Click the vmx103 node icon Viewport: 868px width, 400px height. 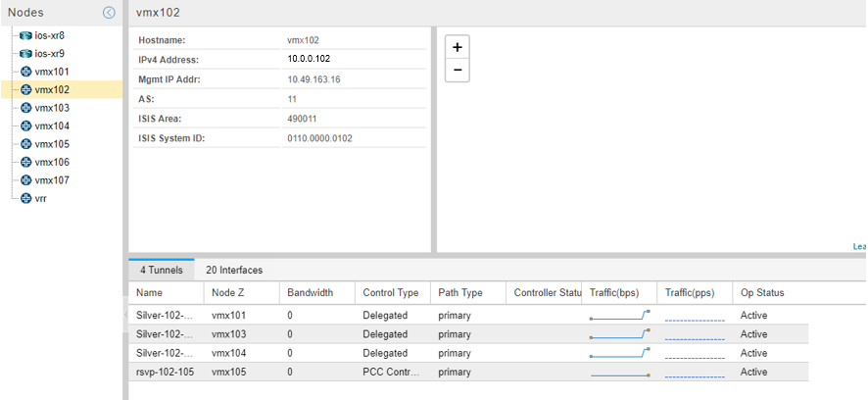tap(25, 108)
